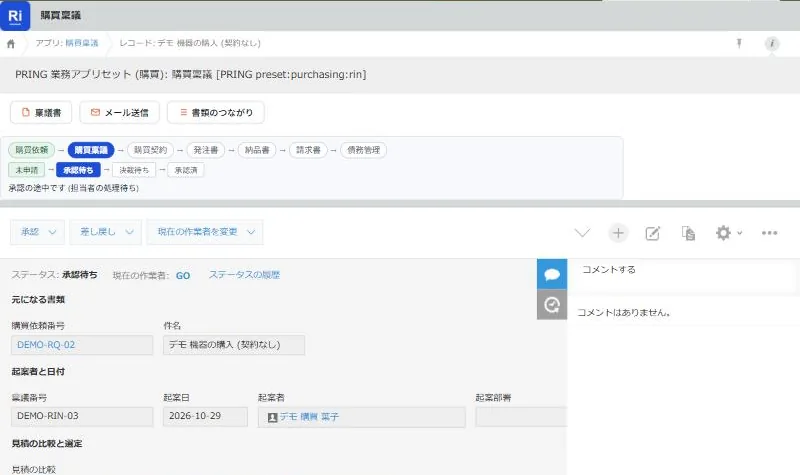Edit the record with pencil icon
This screenshot has height=475, width=800.
click(653, 233)
